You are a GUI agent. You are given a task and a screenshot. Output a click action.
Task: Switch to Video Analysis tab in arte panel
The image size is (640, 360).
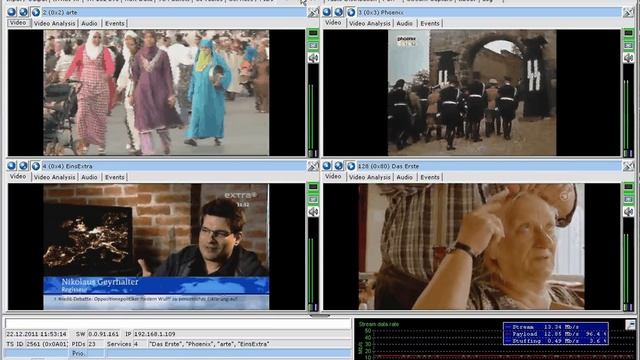[54, 23]
